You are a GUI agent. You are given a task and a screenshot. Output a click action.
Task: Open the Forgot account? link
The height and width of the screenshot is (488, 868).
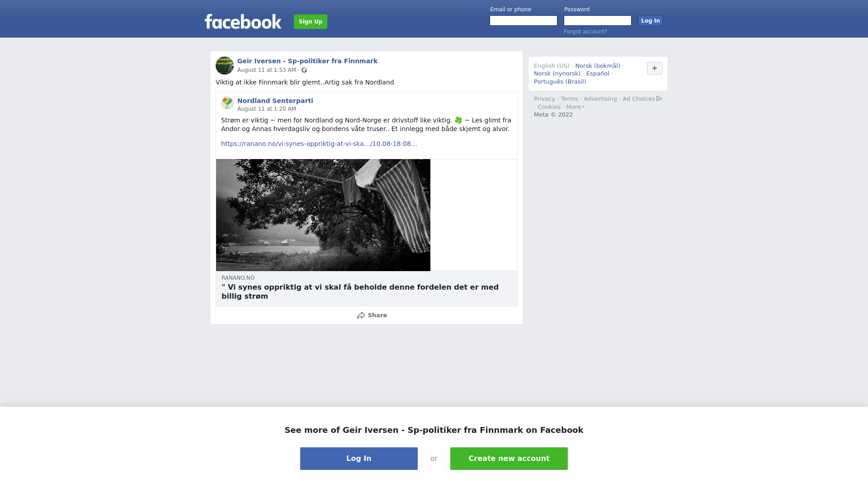(x=585, y=32)
